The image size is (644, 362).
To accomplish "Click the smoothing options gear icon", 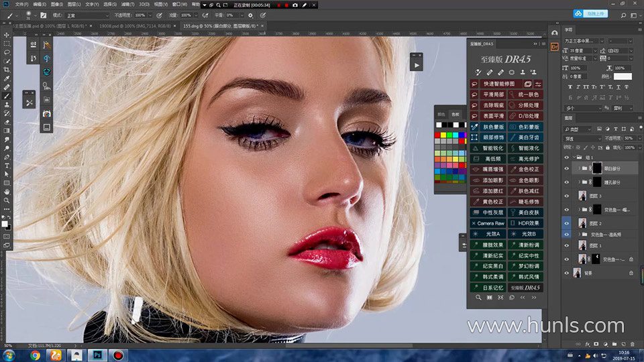I will [250, 15].
